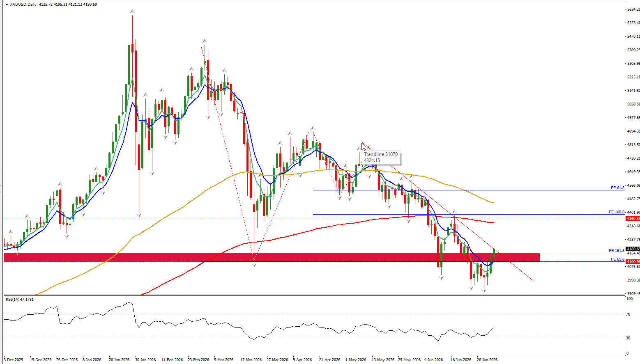Screen dimensions: 640x364
Task: Click the 27 Mar 2026 date label
Action: (277, 360)
